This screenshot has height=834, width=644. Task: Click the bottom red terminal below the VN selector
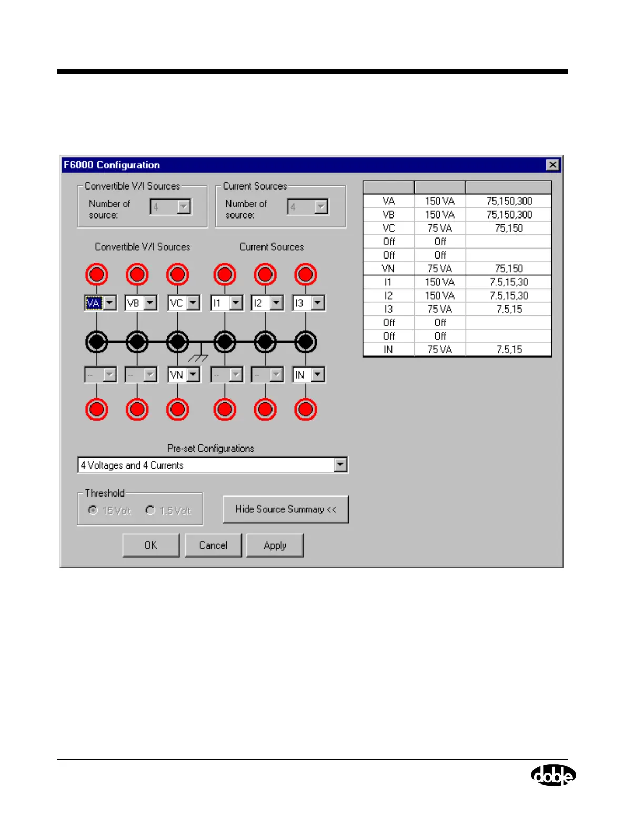point(178,410)
